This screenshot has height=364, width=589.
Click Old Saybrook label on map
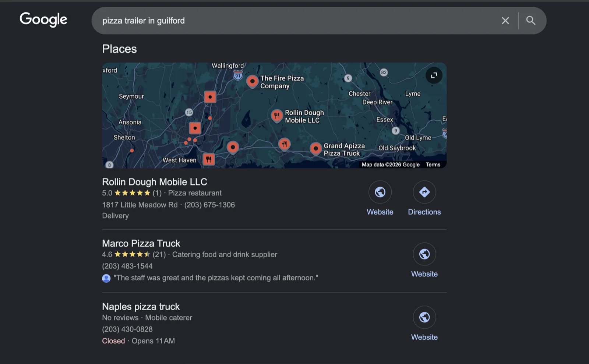(x=397, y=148)
